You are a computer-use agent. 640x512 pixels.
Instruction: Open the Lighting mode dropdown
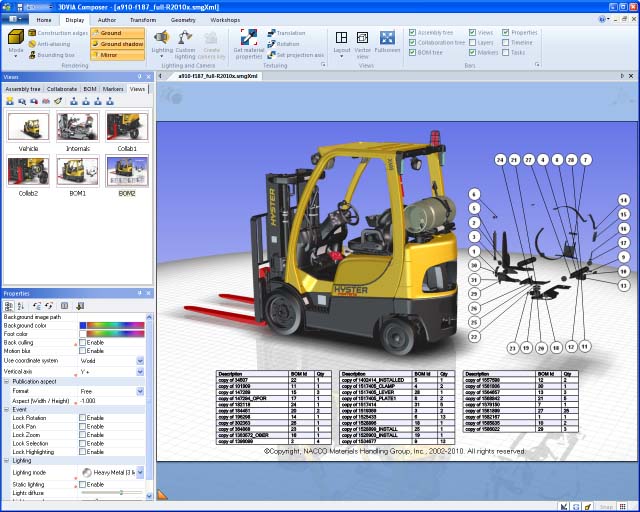click(140, 472)
